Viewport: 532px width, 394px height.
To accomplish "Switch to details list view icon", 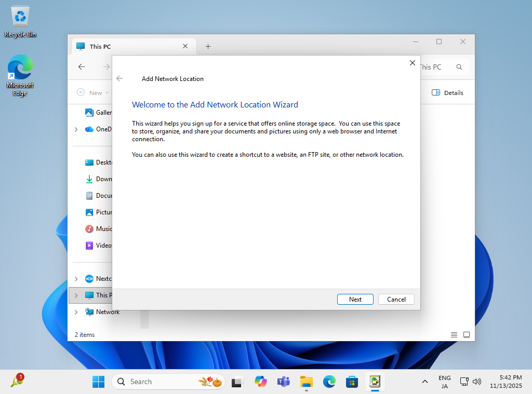I will pos(454,335).
